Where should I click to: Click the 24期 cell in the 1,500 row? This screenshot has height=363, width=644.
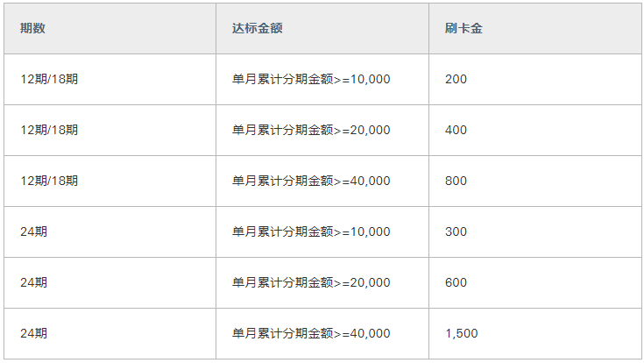110,333
